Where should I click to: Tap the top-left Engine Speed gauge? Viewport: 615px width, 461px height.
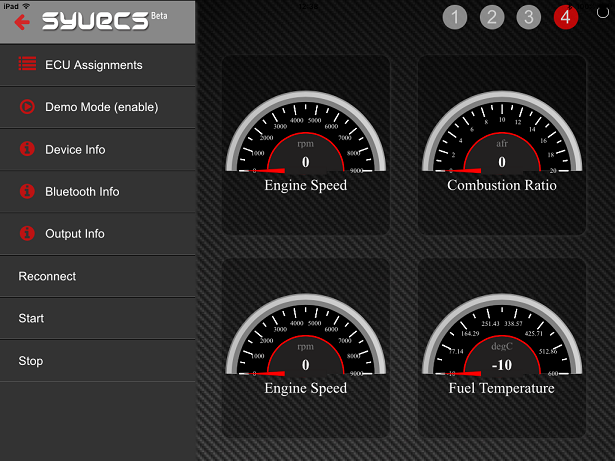[305, 145]
